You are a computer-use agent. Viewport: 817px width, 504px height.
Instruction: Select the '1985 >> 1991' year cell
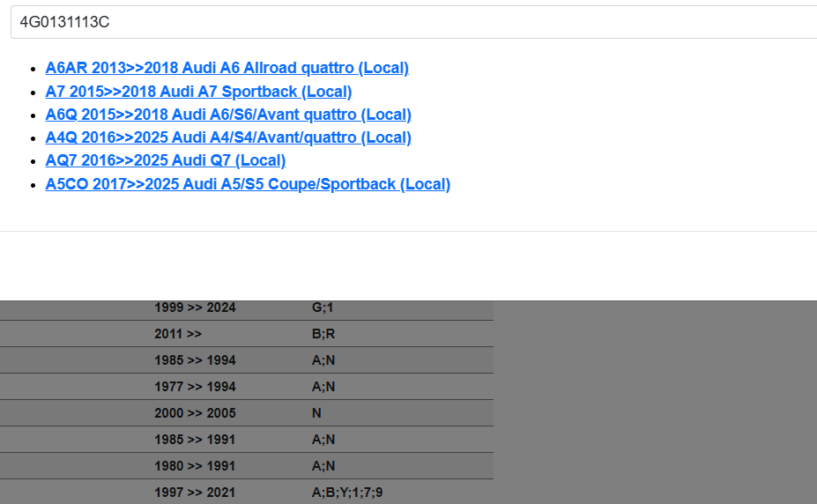click(x=195, y=440)
